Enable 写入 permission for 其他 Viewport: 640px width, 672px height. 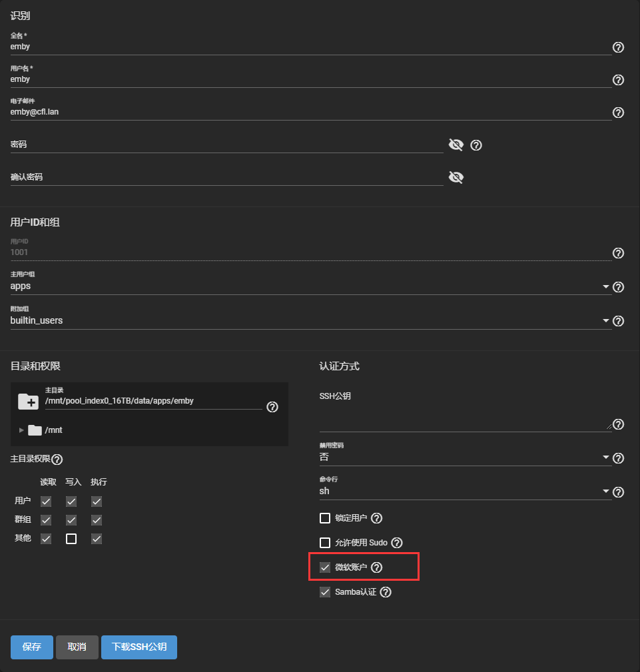click(x=71, y=539)
